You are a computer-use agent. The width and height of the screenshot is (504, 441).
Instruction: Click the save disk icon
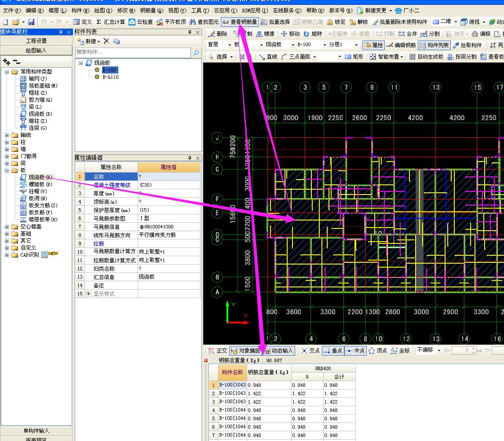click(31, 22)
